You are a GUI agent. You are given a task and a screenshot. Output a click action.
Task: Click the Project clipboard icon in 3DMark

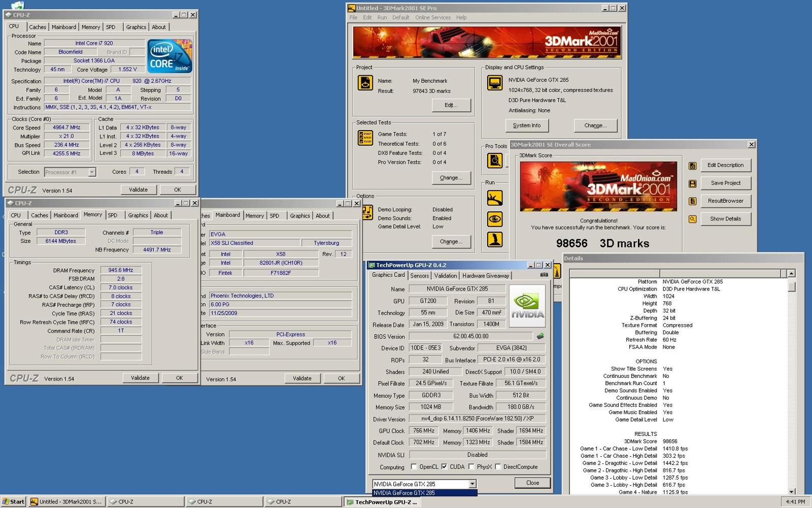point(365,82)
